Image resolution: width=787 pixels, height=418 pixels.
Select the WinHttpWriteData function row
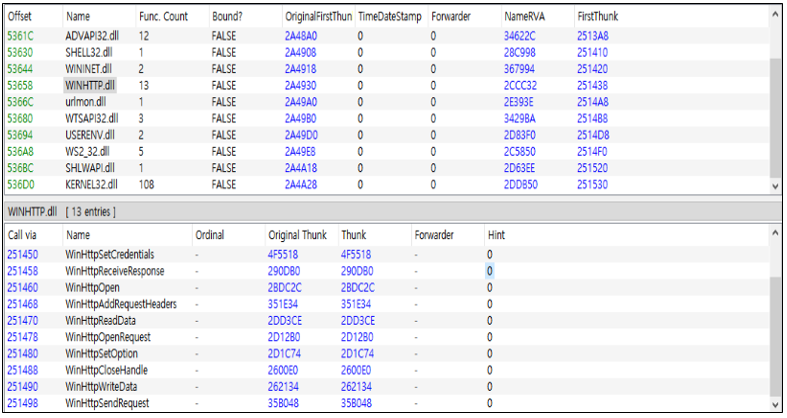pyautogui.click(x=386, y=387)
